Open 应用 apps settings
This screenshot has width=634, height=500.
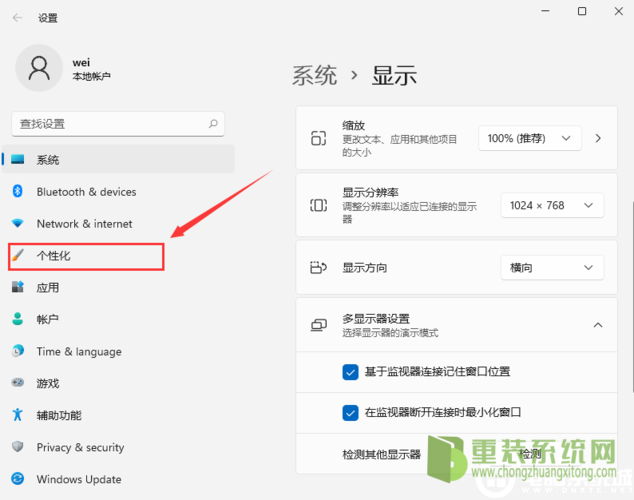[x=118, y=287]
